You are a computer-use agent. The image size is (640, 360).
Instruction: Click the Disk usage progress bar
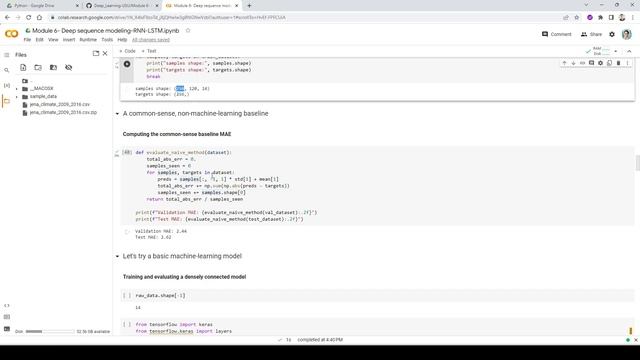(x=50, y=331)
